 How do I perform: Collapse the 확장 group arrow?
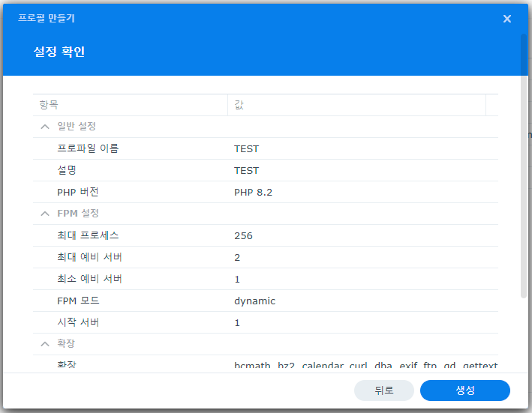coord(45,344)
